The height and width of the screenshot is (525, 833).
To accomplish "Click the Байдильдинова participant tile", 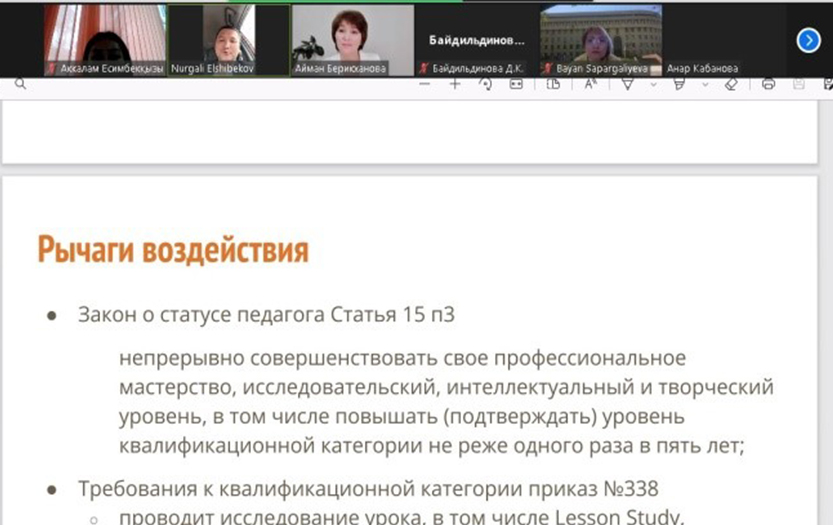I will (x=477, y=40).
